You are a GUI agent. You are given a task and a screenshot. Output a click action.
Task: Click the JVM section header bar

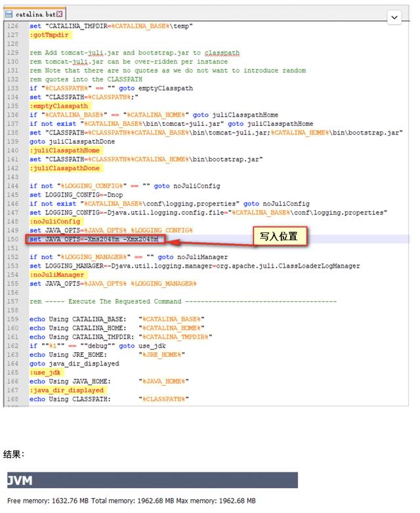click(152, 480)
